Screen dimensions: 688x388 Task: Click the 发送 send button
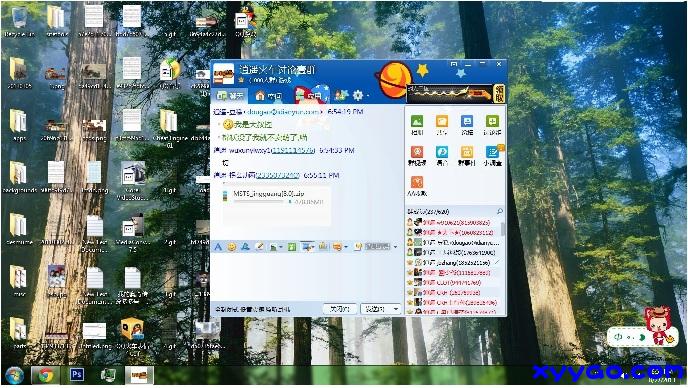click(x=376, y=309)
